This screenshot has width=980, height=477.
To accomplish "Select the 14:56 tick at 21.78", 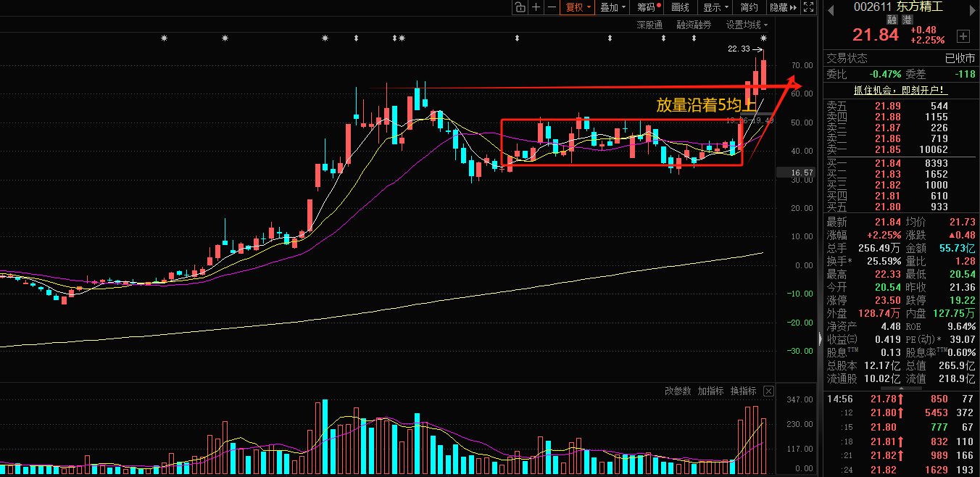I will pos(901,399).
